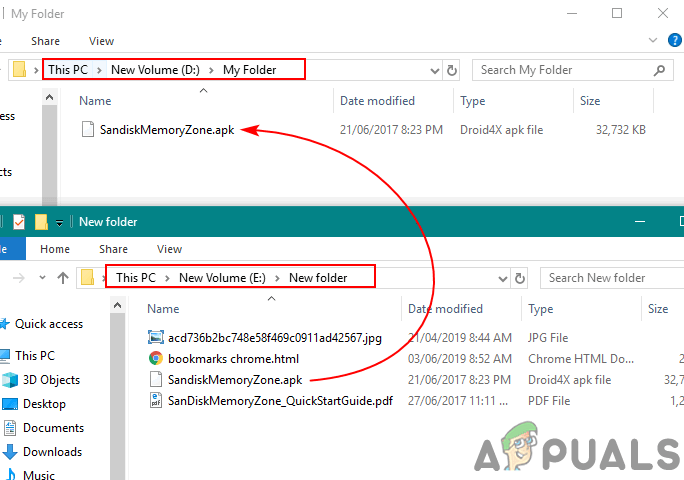This screenshot has height=480, width=684.
Task: Expand chevron after New Volume (D:)
Action: [x=211, y=70]
